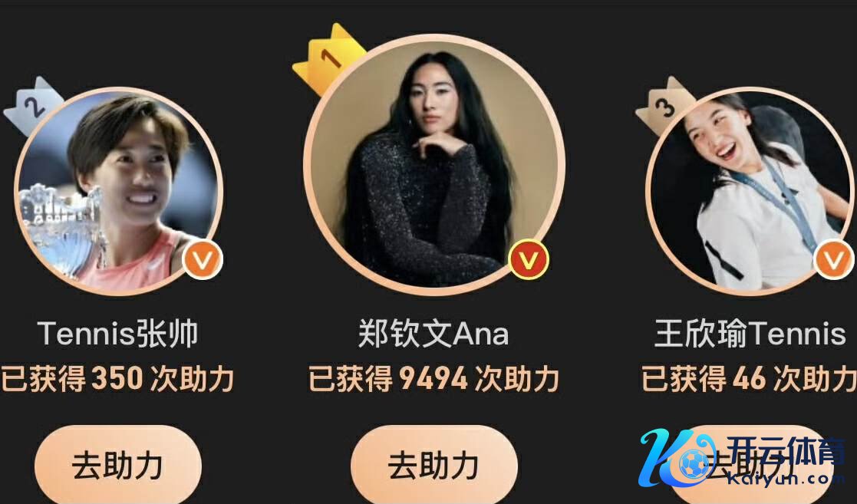857x504 pixels.
Task: Select the username 郑钦文Ana
Action: coord(434,334)
